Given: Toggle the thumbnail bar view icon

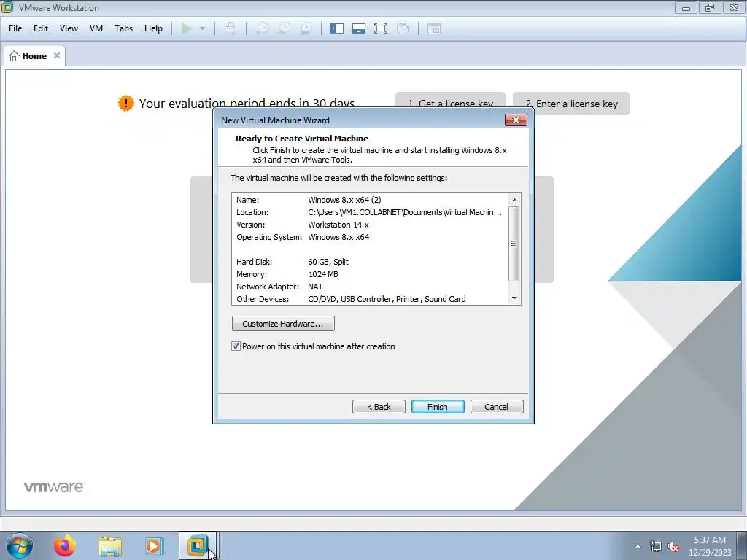Looking at the screenshot, I should pyautogui.click(x=359, y=28).
